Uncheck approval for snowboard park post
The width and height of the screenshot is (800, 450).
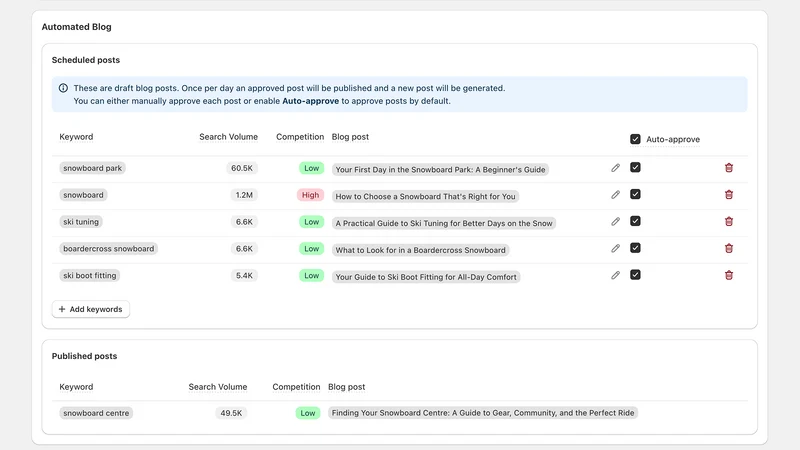click(x=635, y=167)
